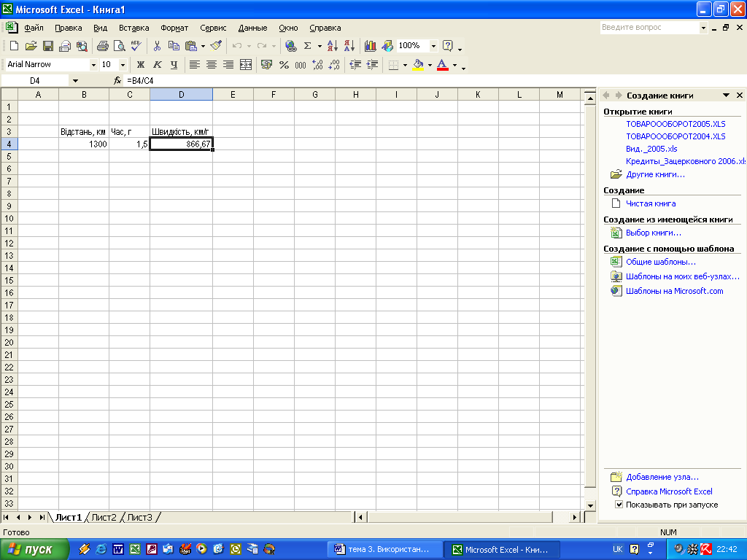The width and height of the screenshot is (747, 560).
Task: Decrease decimal places icon
Action: coord(334,65)
